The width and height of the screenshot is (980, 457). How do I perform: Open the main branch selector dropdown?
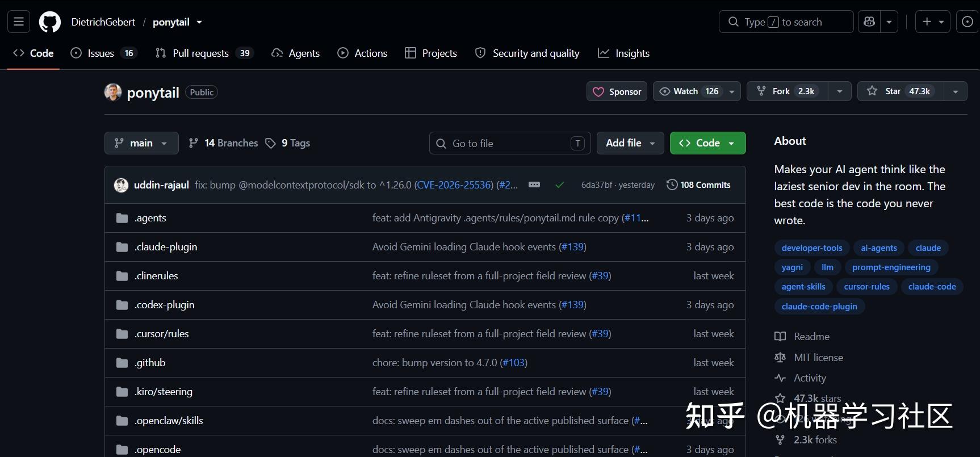pos(141,143)
